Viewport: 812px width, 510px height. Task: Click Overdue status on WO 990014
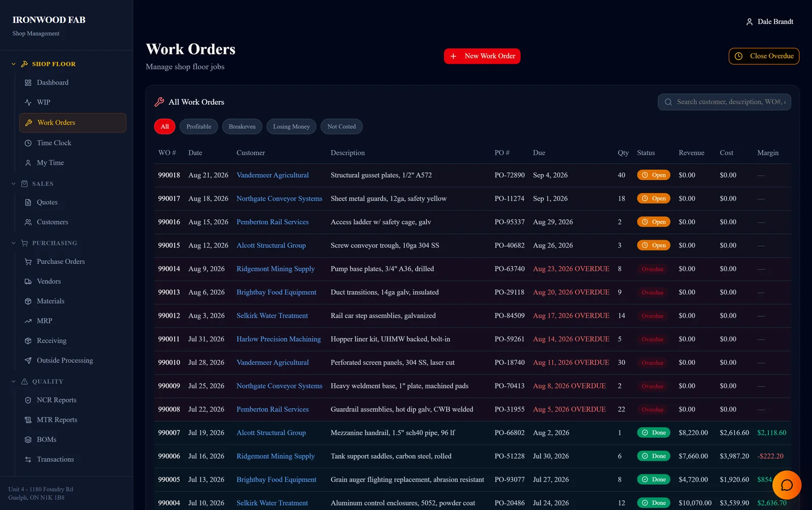(x=653, y=269)
